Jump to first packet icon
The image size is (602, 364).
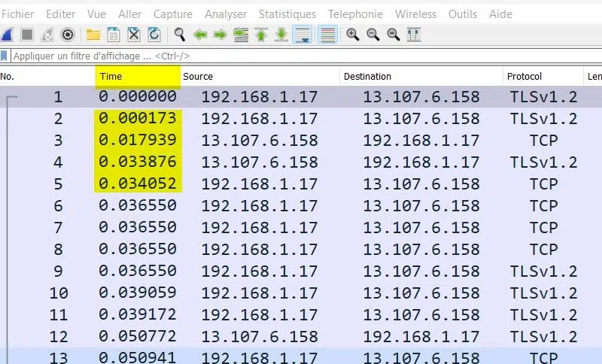(261, 35)
